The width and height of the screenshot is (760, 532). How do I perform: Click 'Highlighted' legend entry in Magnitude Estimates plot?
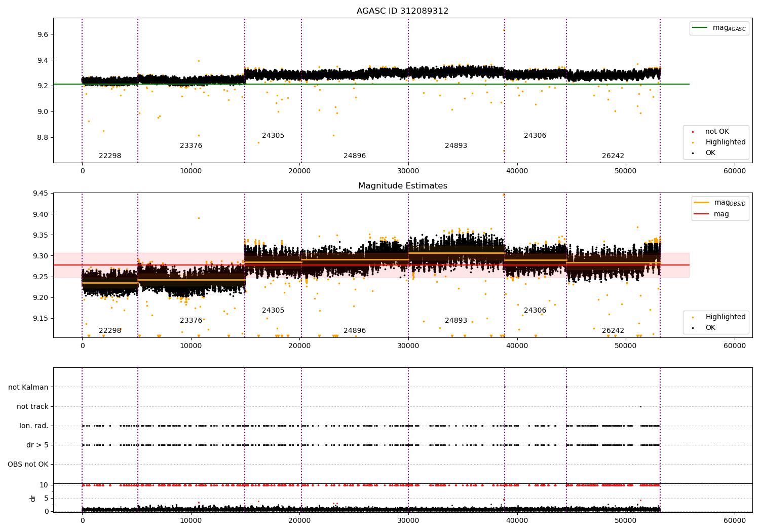pos(726,317)
